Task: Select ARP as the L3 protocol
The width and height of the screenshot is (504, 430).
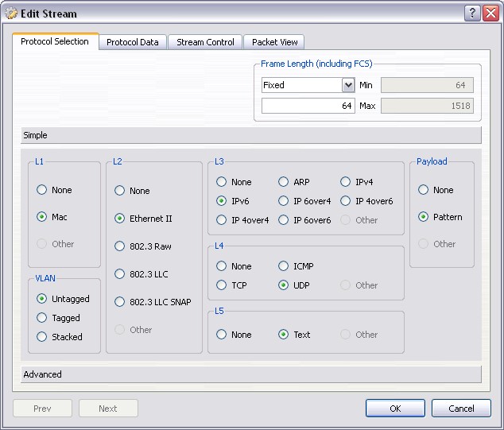Action: point(284,182)
